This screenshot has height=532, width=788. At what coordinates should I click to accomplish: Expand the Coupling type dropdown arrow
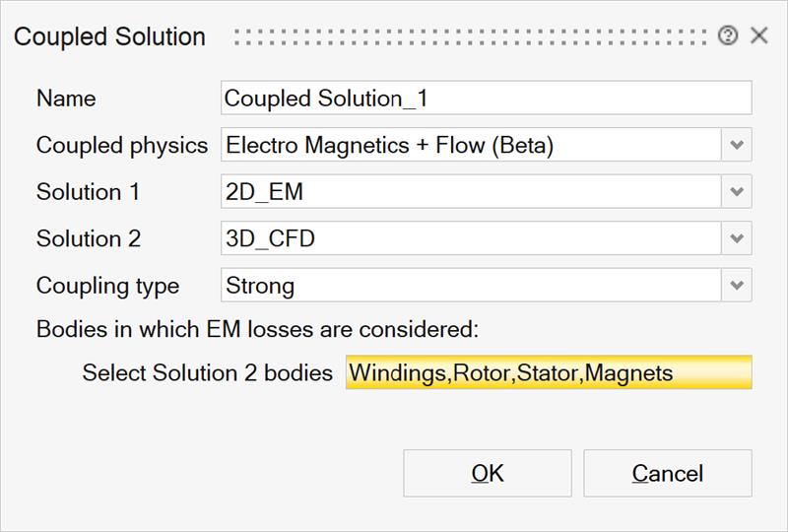pyautogui.click(x=737, y=286)
